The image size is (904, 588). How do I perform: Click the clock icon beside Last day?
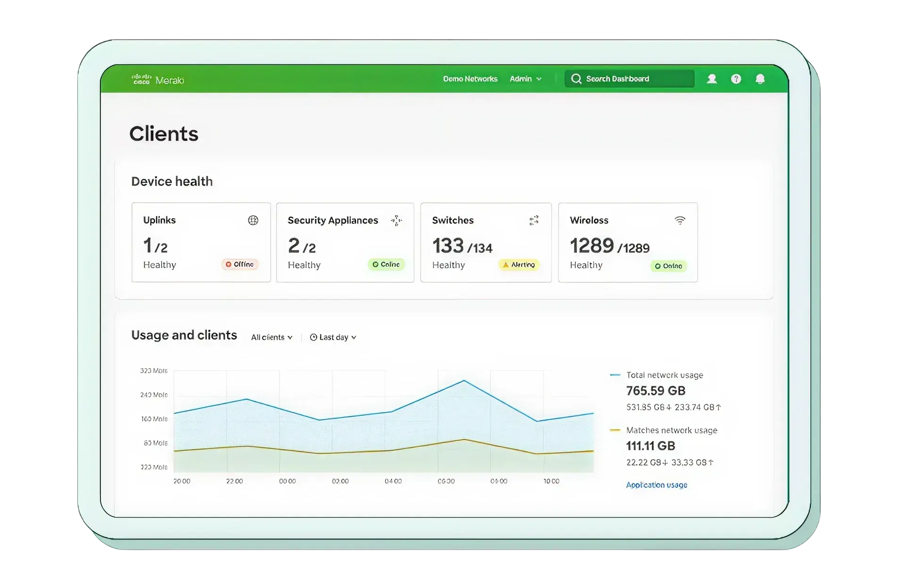click(313, 337)
